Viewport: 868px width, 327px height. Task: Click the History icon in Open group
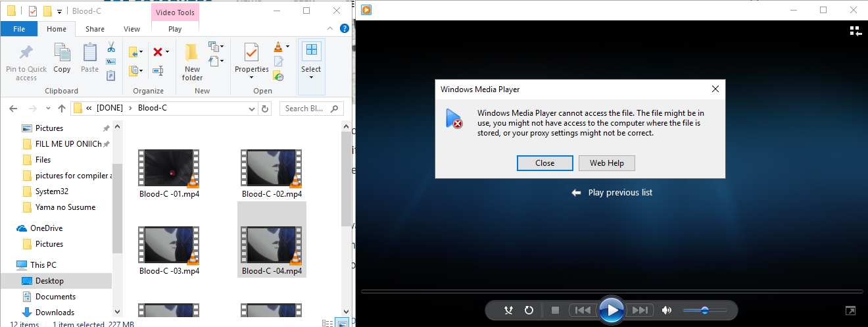click(279, 76)
